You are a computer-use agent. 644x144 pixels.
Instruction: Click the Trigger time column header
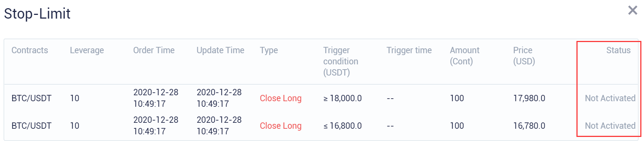point(409,50)
